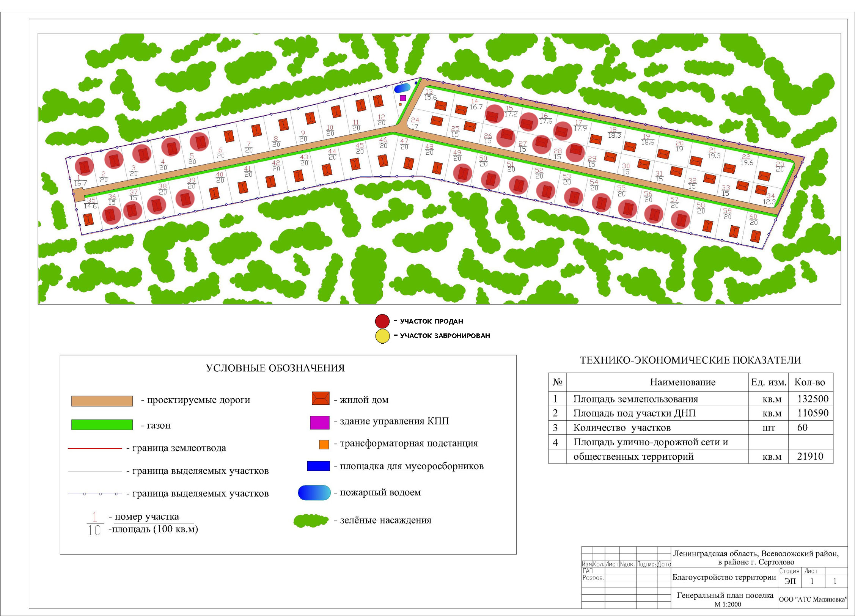
Task: Click the 'М 1:2000' scale text
Action: (728, 605)
